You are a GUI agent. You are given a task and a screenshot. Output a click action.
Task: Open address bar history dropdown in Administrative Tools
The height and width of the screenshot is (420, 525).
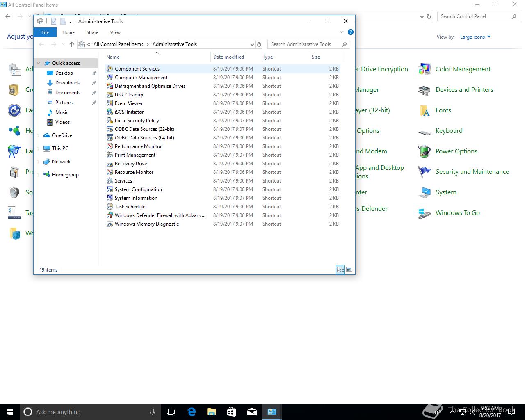252,44
